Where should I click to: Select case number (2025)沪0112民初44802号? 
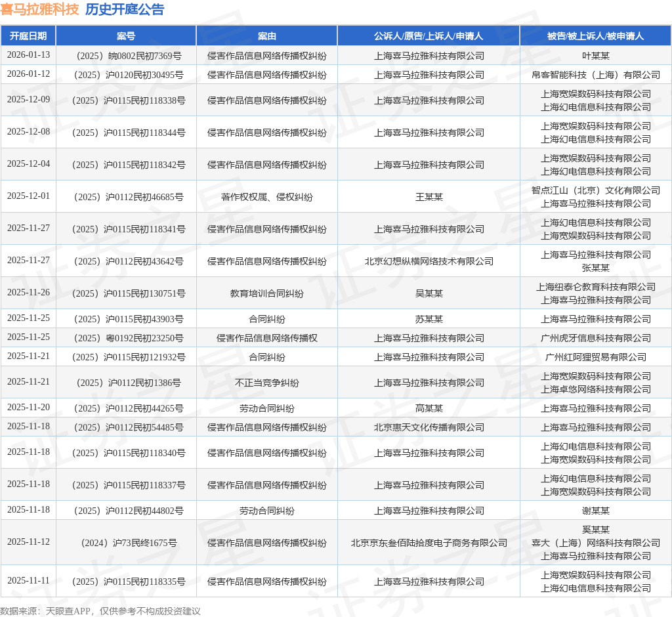(129, 511)
